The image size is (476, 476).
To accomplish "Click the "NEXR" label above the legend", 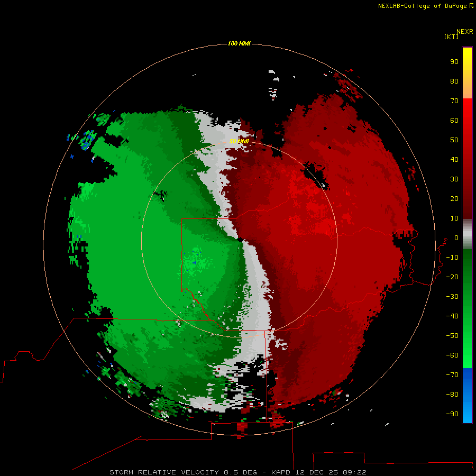I will coord(465,32).
